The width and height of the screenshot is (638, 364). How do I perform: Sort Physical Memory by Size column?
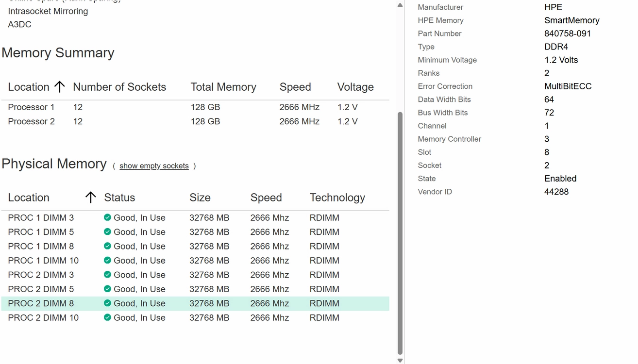click(200, 198)
